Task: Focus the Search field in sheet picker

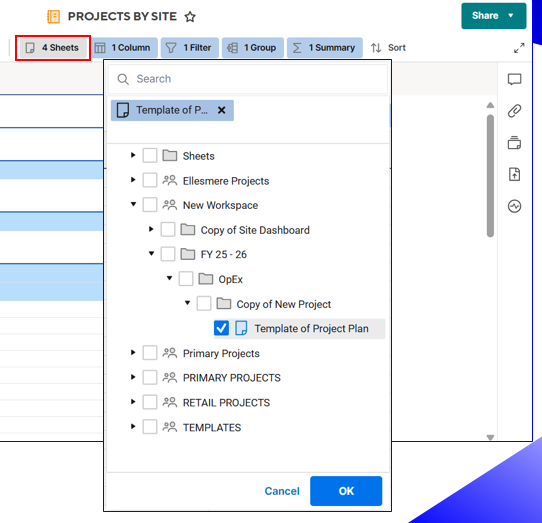Action: 248,79
